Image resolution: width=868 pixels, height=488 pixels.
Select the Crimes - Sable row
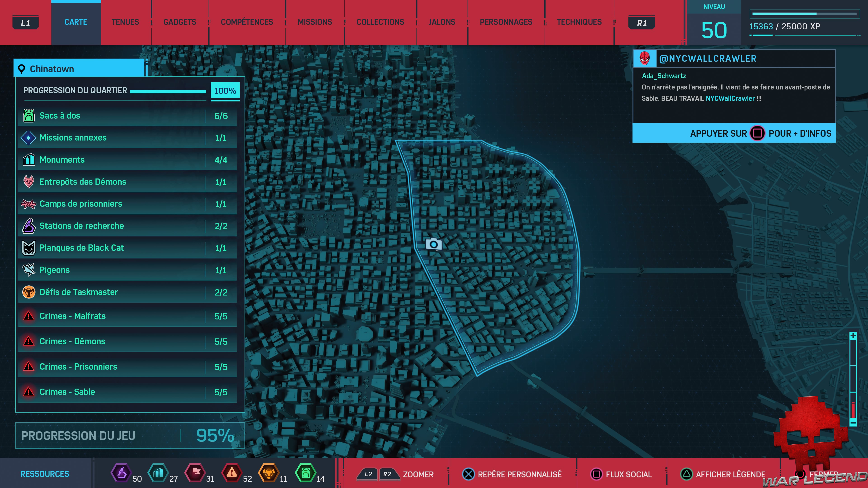click(x=127, y=392)
